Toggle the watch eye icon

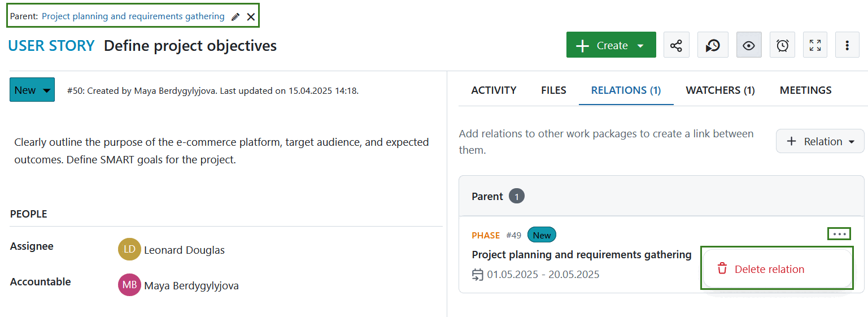click(749, 45)
